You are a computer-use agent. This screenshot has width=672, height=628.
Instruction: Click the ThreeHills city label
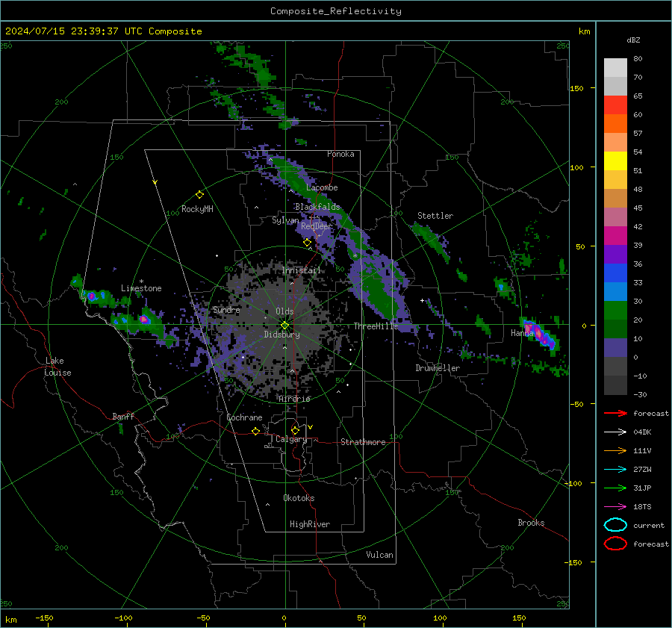tap(376, 326)
